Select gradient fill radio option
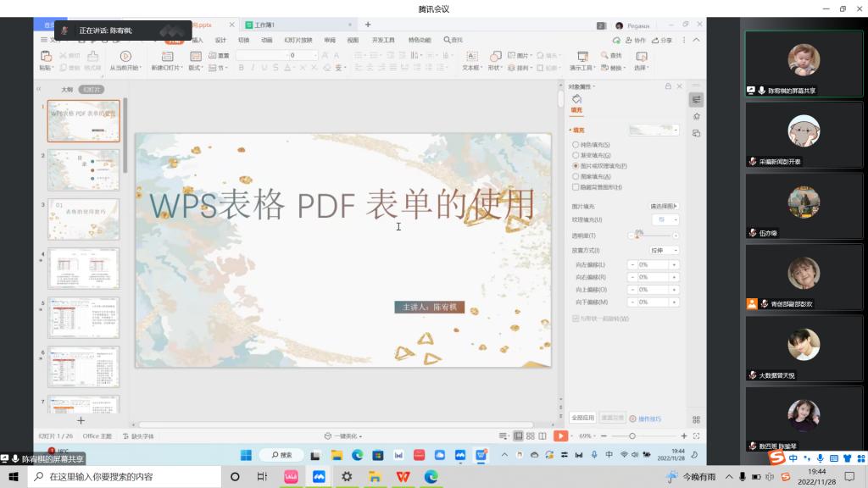Viewport: 868px width, 488px height. point(576,156)
